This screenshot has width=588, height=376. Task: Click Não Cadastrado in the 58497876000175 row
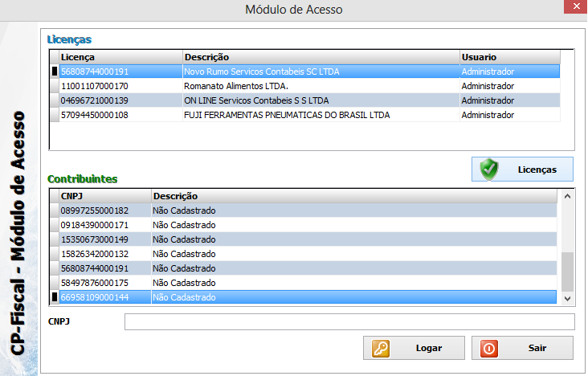tap(184, 283)
